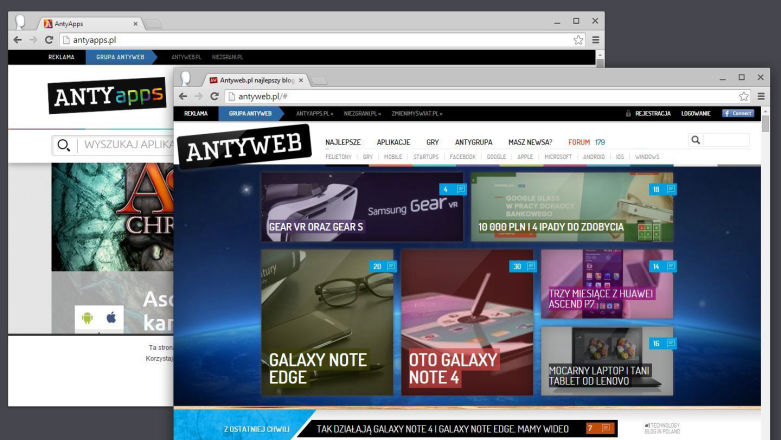Click the Antyweb page vertical scrollbar thumb

click(765, 124)
